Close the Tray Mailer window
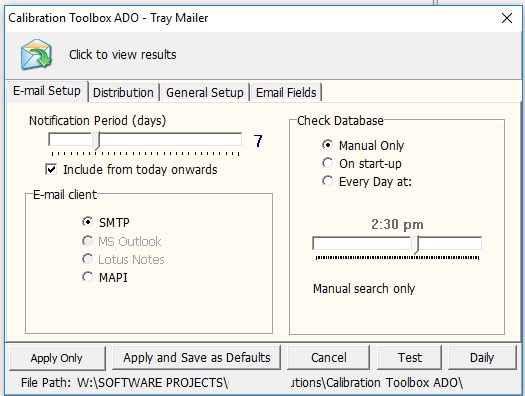This screenshot has height=396, width=525. (x=507, y=18)
